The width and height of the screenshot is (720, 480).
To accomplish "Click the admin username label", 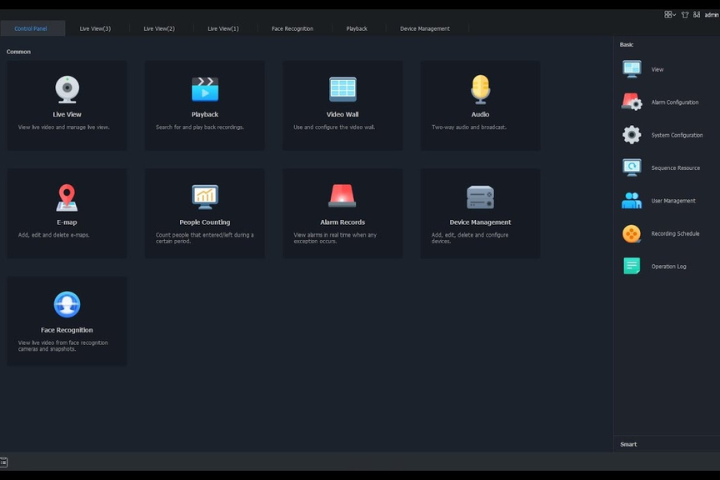I will pyautogui.click(x=711, y=15).
